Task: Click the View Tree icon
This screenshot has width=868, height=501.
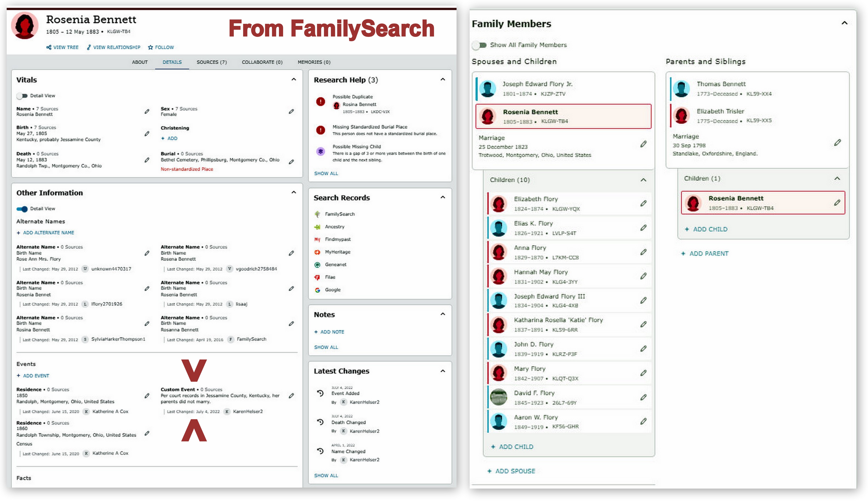Action: (49, 47)
